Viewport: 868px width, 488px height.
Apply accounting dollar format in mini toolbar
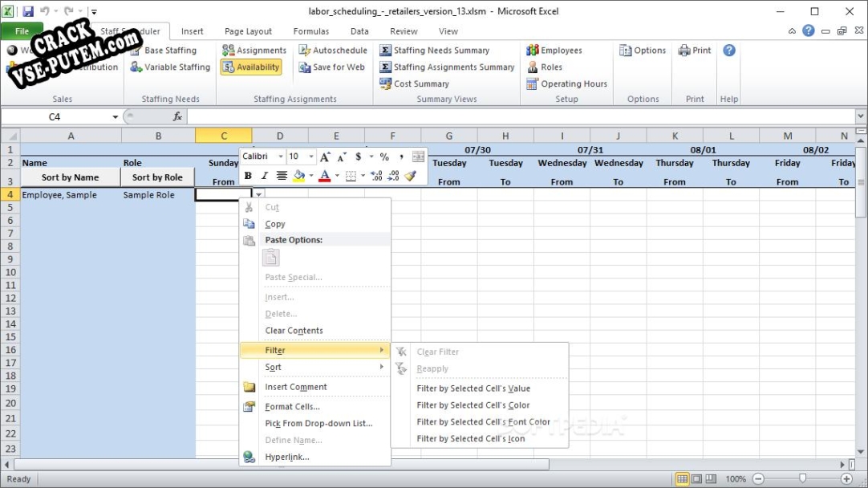(x=358, y=157)
